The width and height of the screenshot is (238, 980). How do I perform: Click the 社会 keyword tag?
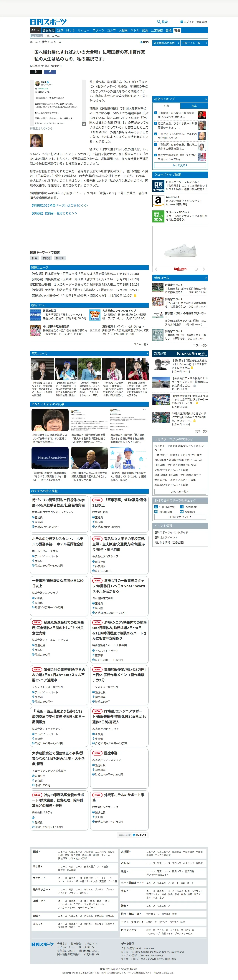(x=35, y=258)
